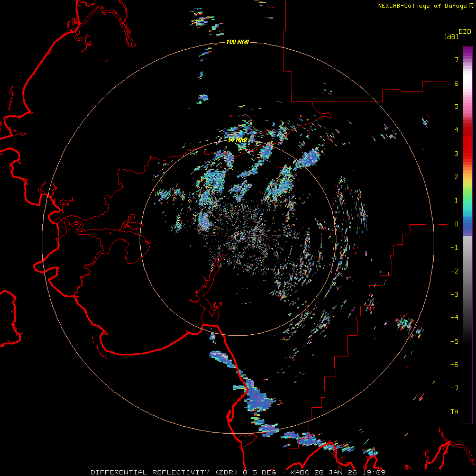Select the -6 value on the scale
Viewport: 476px width, 476px height.
click(x=454, y=365)
